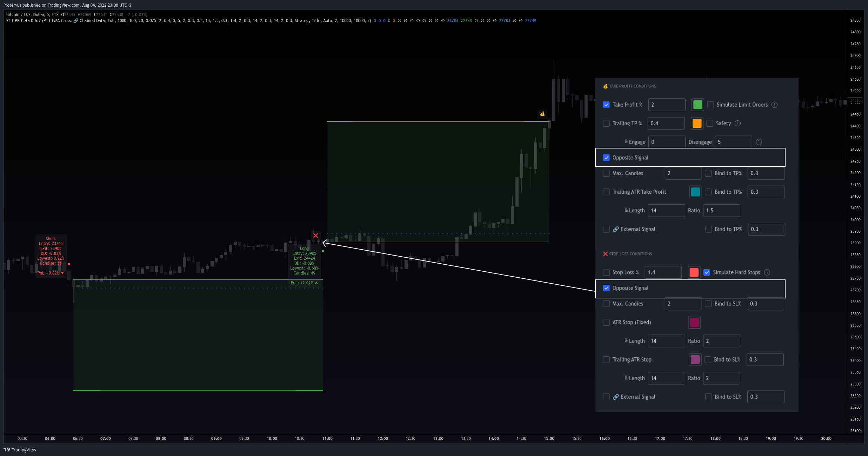Click the PnL: -0.82% label

pyautogui.click(x=51, y=273)
